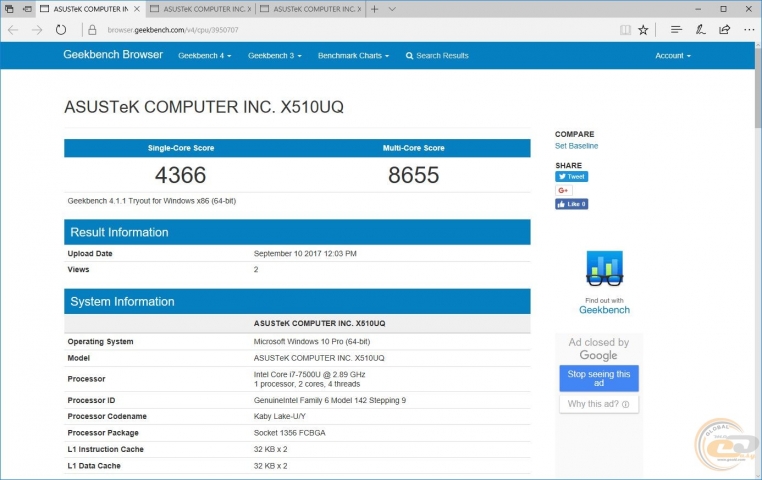Click the Socket 1356 FCBGA value
762x480 pixels.
click(289, 433)
